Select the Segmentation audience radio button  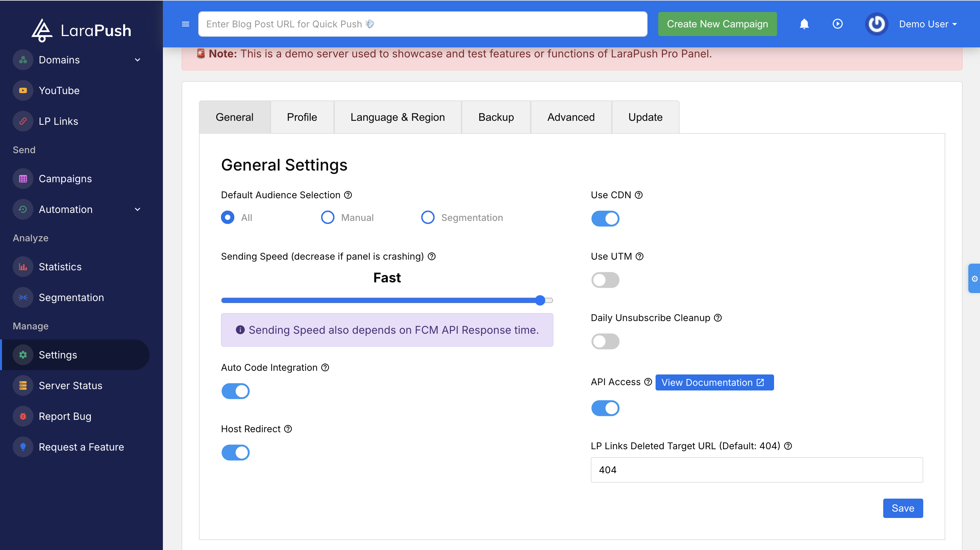pyautogui.click(x=428, y=218)
